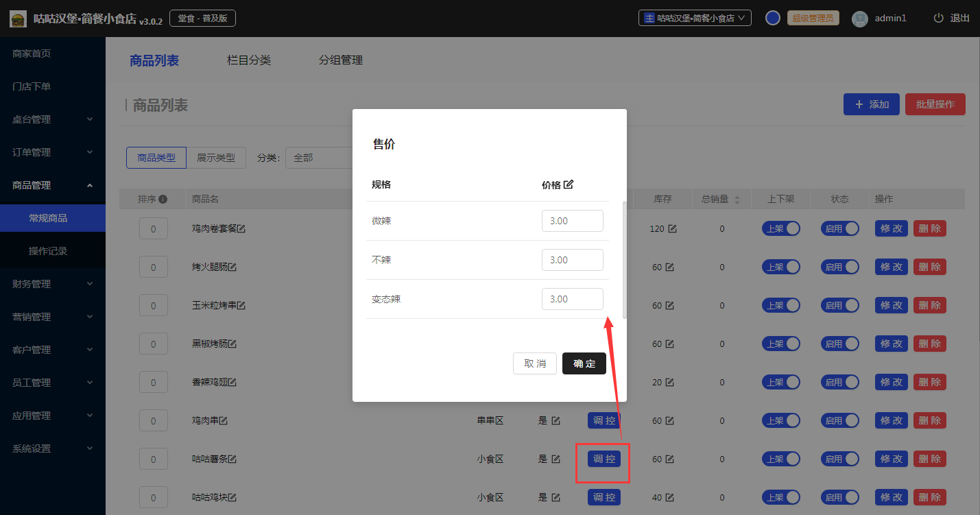Switch to 栏目分类 tab
This screenshot has height=515, width=980.
coord(249,60)
